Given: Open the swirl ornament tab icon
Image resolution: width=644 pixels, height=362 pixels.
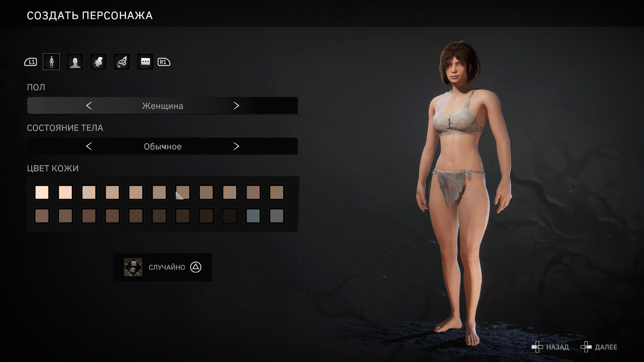Looking at the screenshot, I should 122,62.
